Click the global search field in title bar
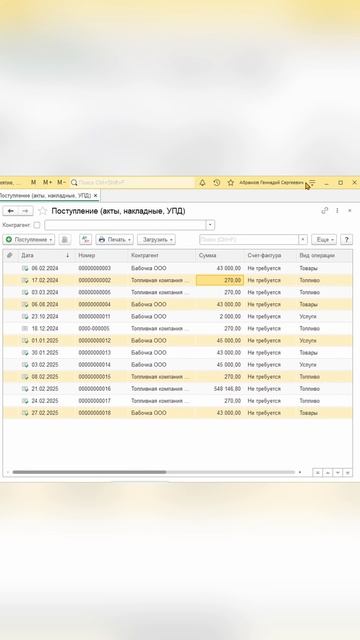This screenshot has width=360, height=640. click(132, 183)
